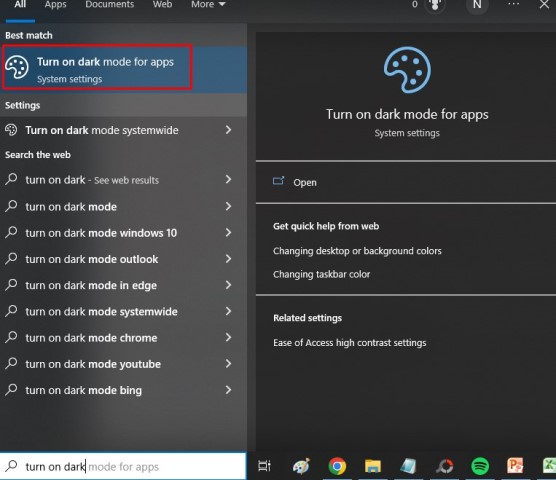Click the circular swirl app icon in taskbar
Viewport: 556px width, 480px height.
click(x=444, y=466)
